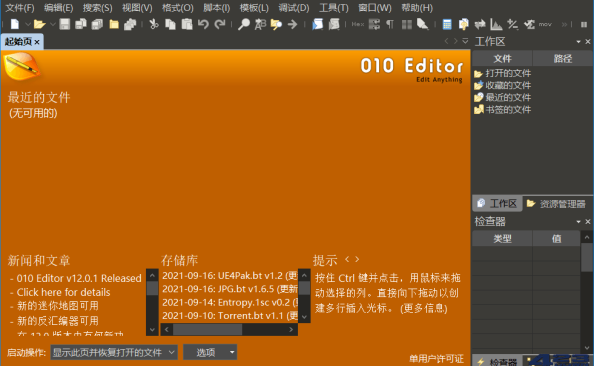594x366 pixels.
Task: Click the Save As icon
Action: (81, 24)
